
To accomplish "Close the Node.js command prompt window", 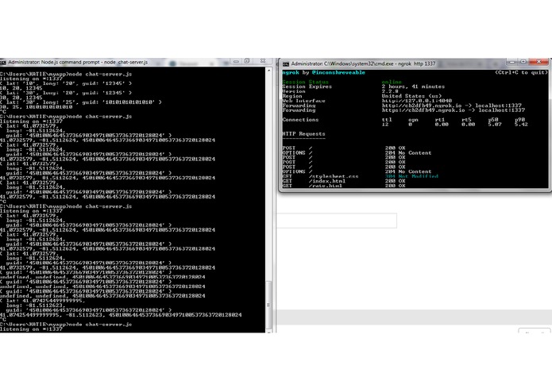I will point(263,61).
